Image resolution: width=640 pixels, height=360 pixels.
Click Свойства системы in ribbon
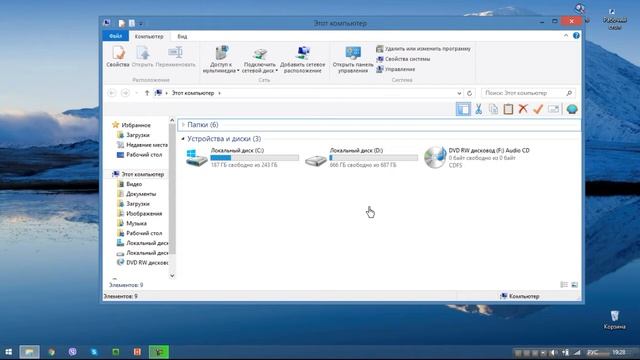tap(403, 59)
